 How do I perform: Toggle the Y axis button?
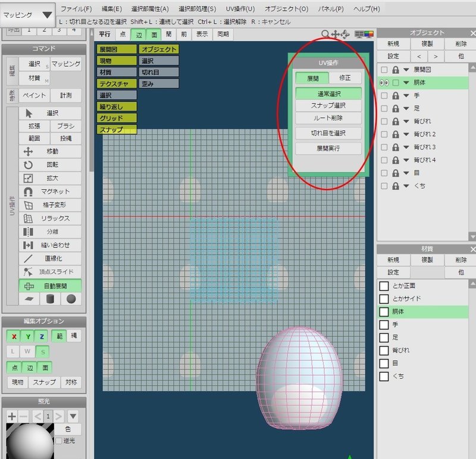pos(28,336)
